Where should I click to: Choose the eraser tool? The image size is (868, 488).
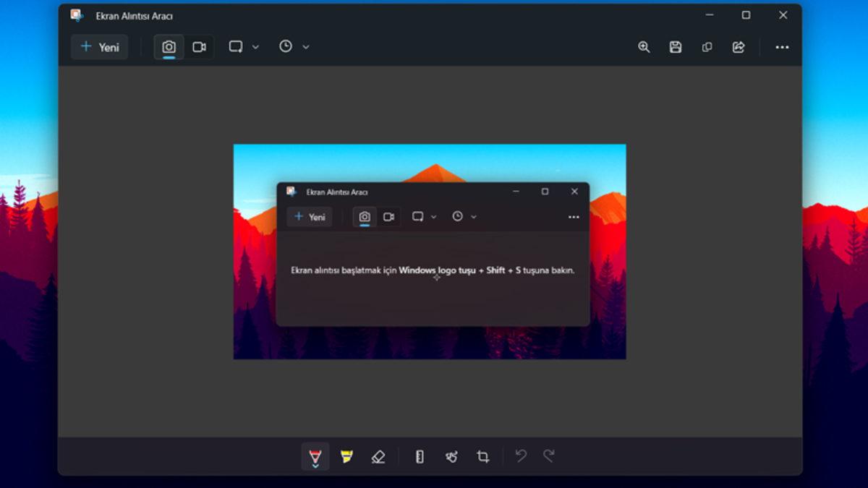[379, 456]
